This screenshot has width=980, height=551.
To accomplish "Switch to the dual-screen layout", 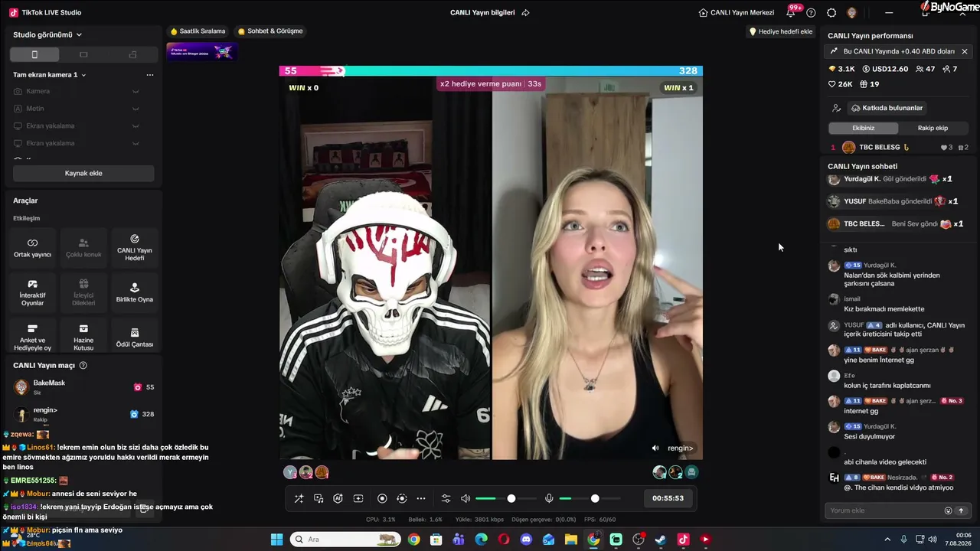I will pos(132,54).
